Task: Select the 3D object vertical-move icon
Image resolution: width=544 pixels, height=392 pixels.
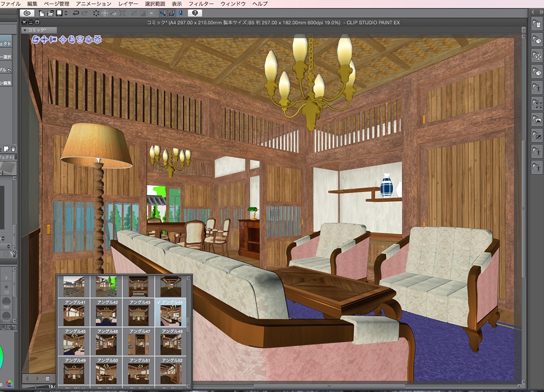Action: click(71, 40)
